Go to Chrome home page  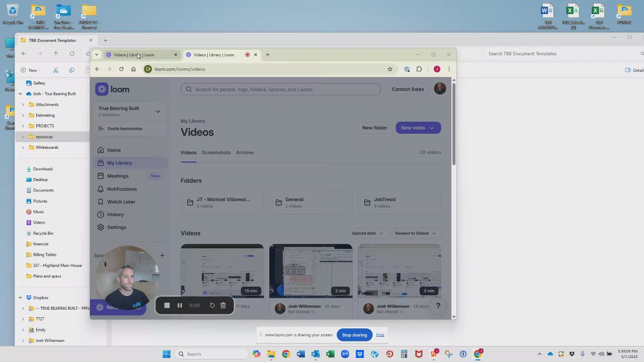(x=133, y=69)
